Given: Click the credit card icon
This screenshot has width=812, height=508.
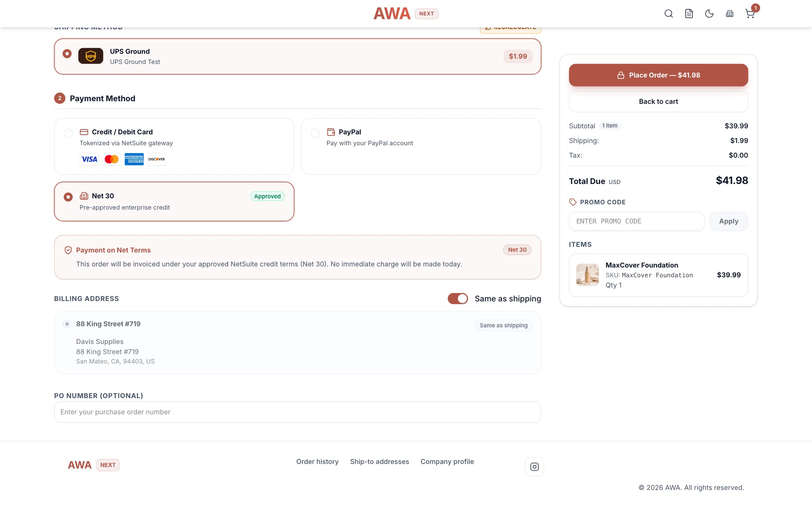Looking at the screenshot, I should click(84, 132).
